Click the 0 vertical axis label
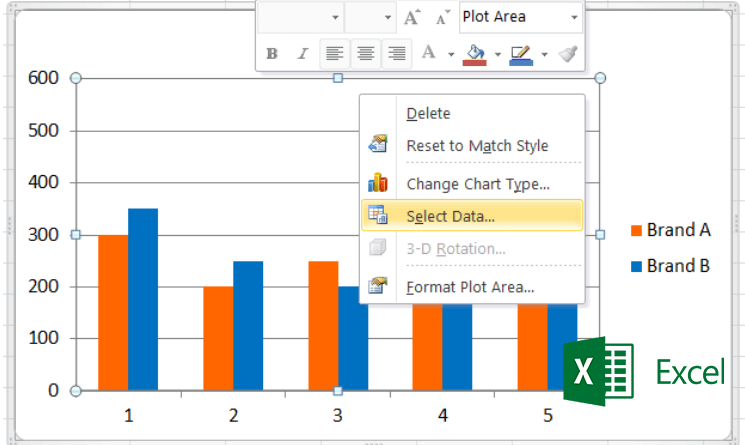The image size is (745, 445). (x=53, y=390)
